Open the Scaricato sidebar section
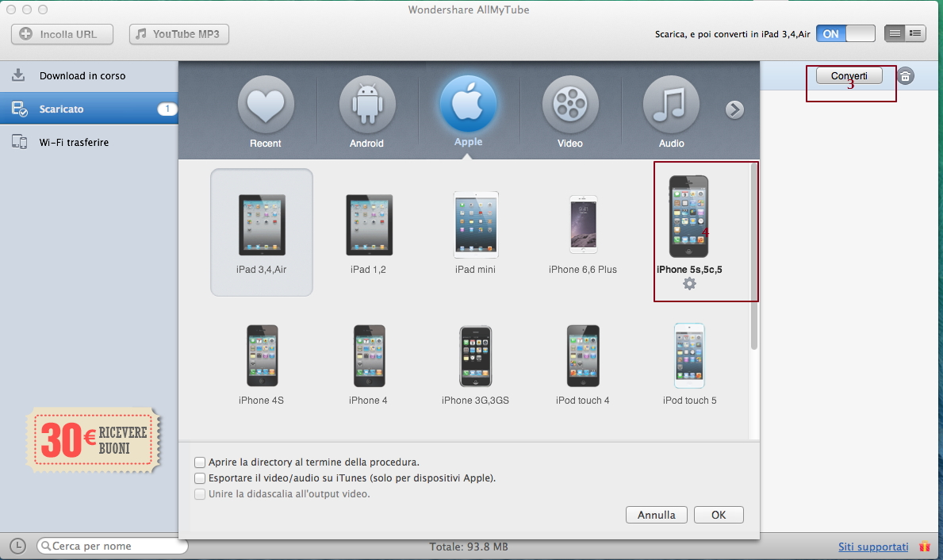943x560 pixels. pyautogui.click(x=89, y=109)
